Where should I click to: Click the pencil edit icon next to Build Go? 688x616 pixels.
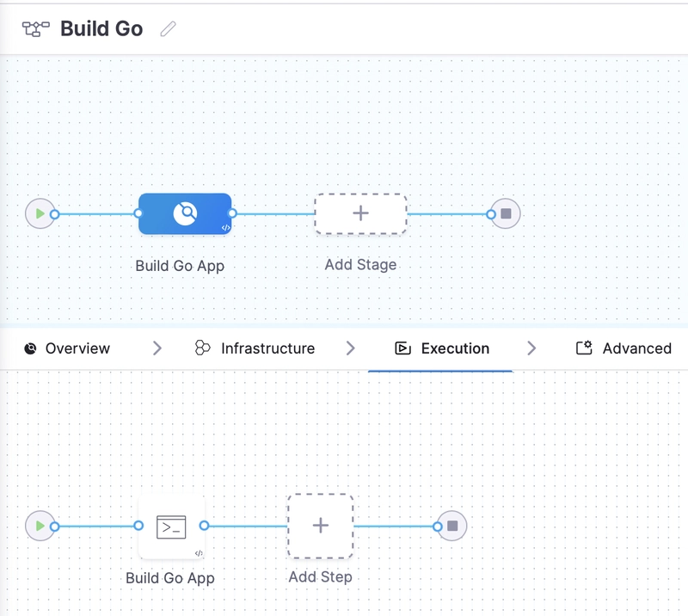click(169, 29)
